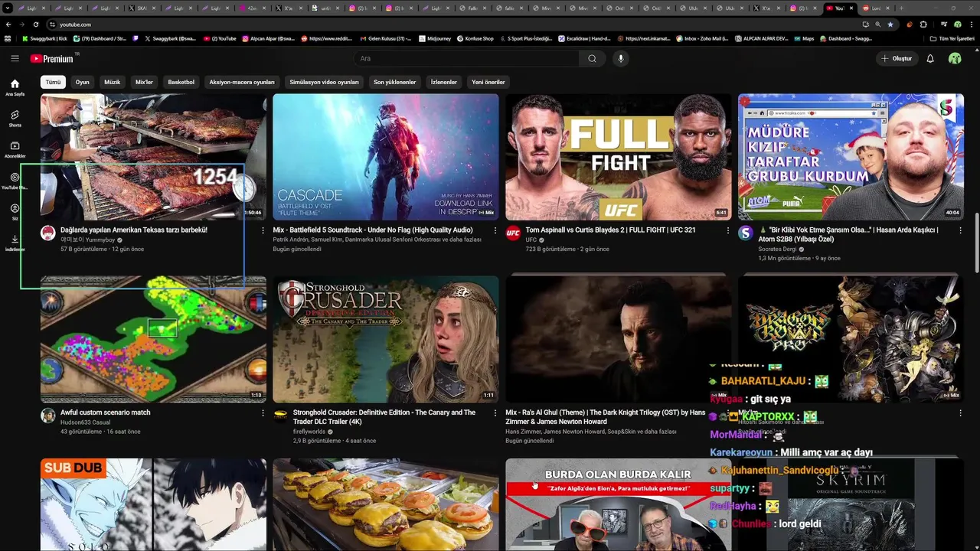980x551 pixels.
Task: Select the Oyun filter chip
Action: tap(83, 82)
